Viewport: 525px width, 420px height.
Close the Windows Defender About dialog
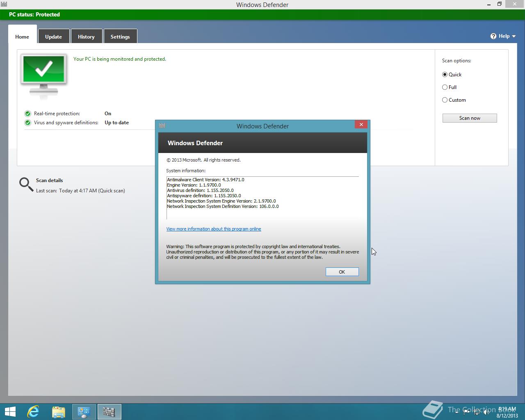click(x=361, y=124)
